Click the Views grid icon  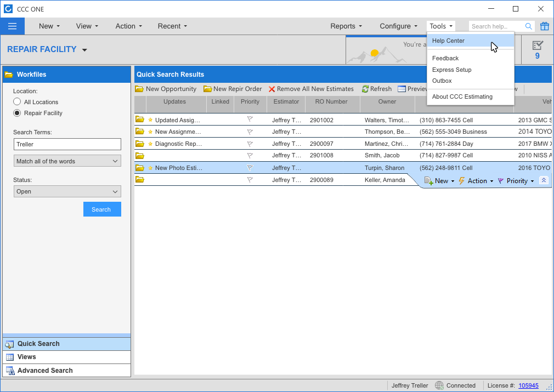[9, 357]
